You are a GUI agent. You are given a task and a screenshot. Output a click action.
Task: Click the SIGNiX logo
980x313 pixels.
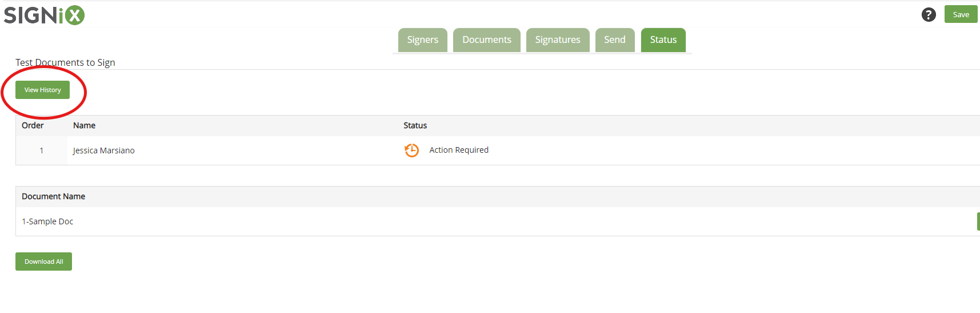tap(44, 15)
